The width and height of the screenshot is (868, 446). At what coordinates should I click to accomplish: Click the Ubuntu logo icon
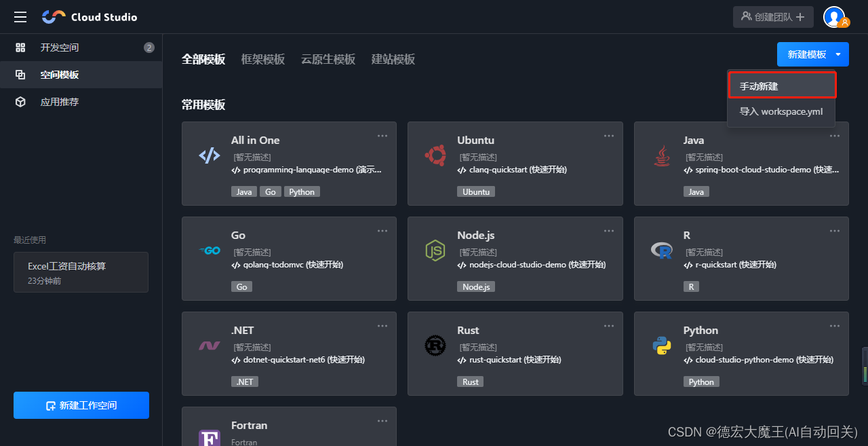coord(435,155)
